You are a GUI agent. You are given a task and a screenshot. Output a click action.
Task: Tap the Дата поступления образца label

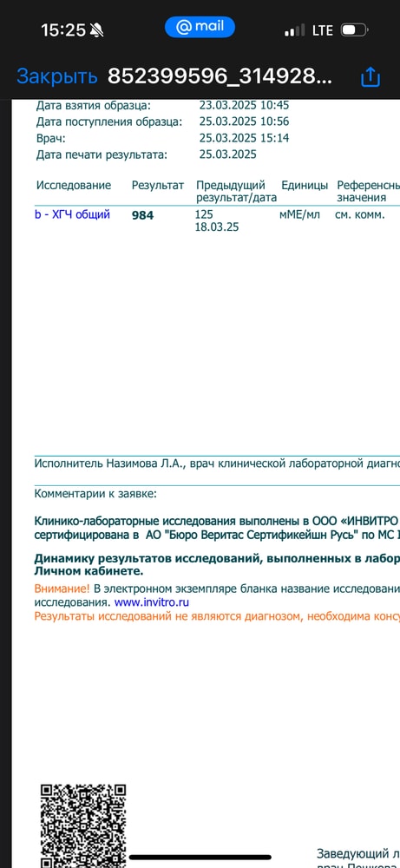(x=109, y=122)
